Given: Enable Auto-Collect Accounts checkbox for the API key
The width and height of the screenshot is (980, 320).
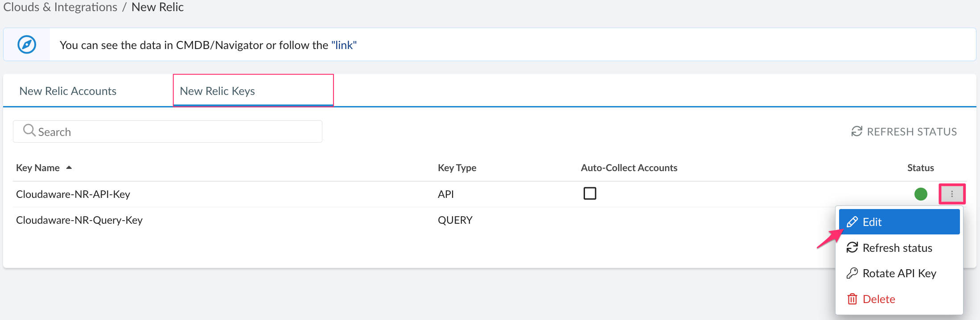Looking at the screenshot, I should (x=589, y=193).
